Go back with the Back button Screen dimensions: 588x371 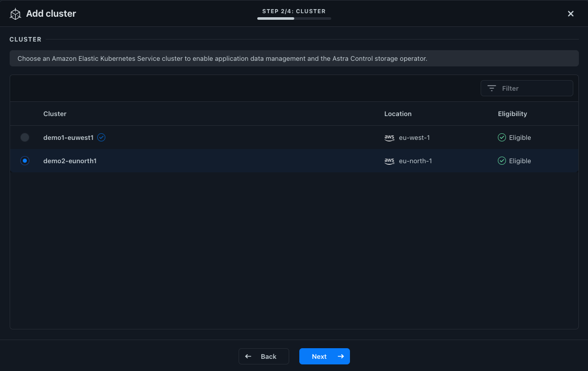264,356
